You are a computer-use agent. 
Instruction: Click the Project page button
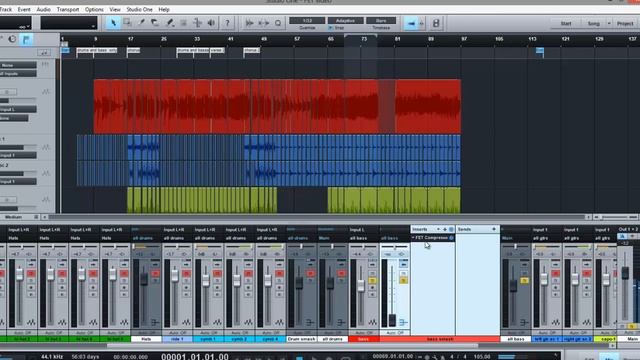tap(625, 24)
